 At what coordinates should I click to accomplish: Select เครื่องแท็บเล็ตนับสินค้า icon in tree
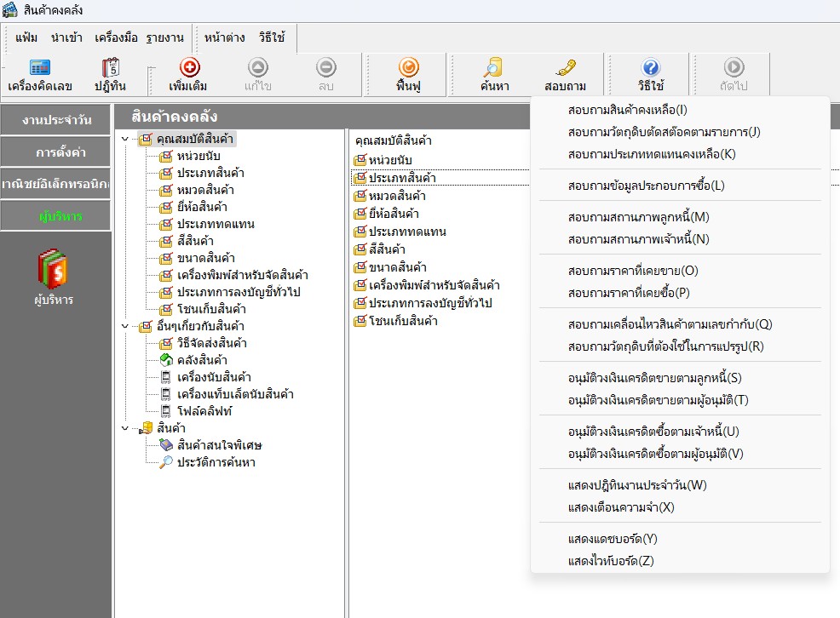167,394
